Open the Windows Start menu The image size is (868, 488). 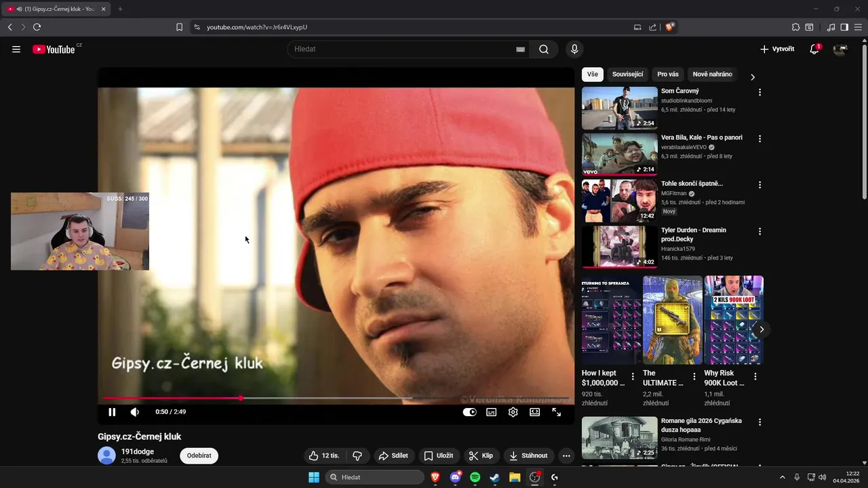(314, 477)
